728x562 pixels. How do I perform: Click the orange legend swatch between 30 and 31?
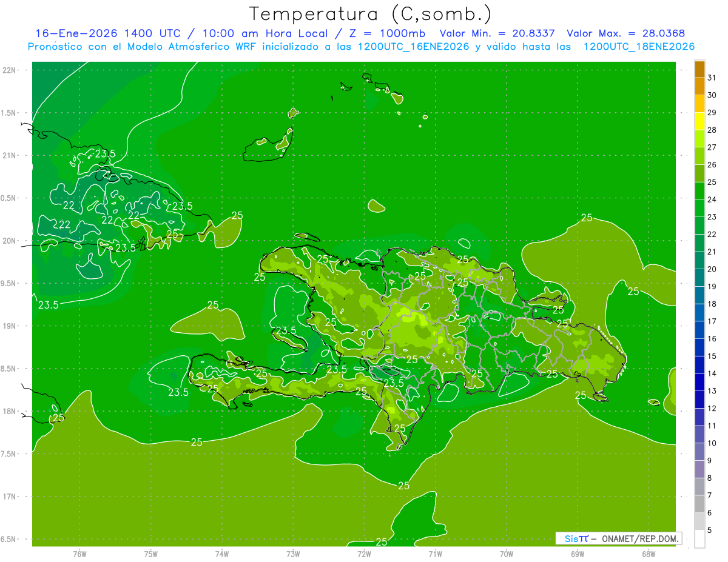699,87
